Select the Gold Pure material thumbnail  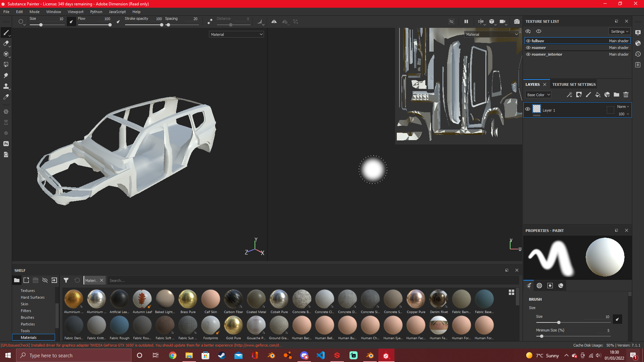pos(233,325)
